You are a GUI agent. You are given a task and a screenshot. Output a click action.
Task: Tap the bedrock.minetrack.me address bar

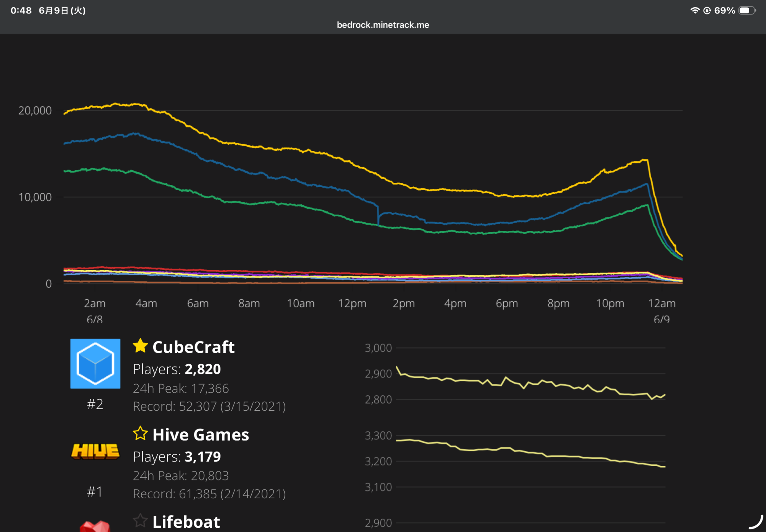[x=383, y=25]
